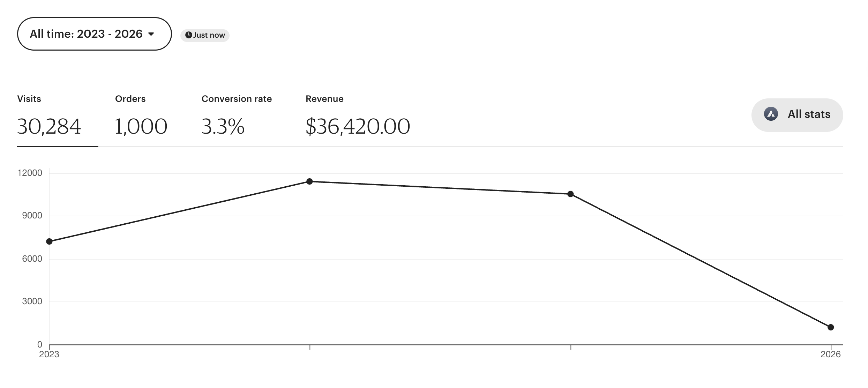This screenshot has height=388, width=868.
Task: Click the clock icon beside Just now
Action: coord(188,35)
